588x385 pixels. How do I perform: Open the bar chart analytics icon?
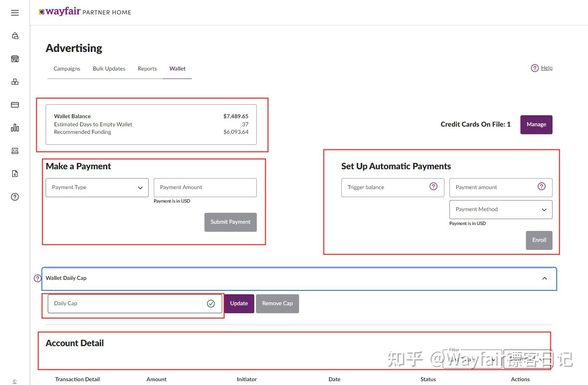point(15,127)
